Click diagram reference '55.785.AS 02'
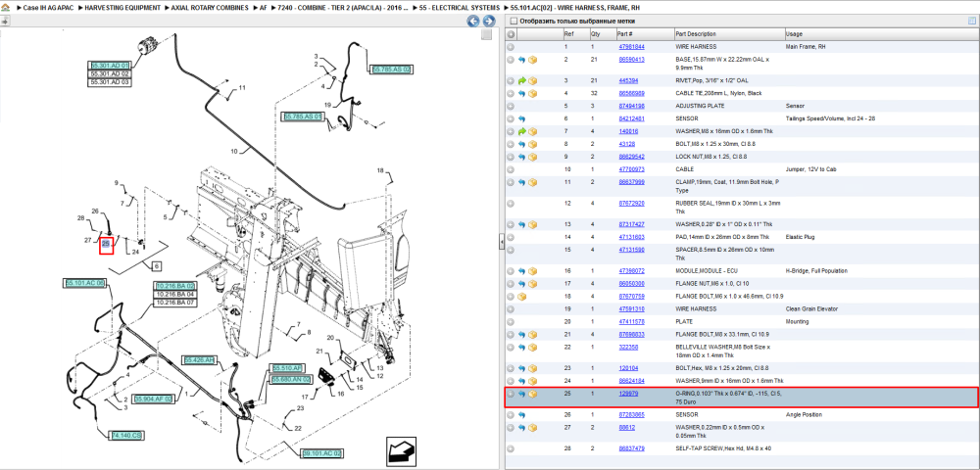The width and height of the screenshot is (980, 470). [391, 70]
